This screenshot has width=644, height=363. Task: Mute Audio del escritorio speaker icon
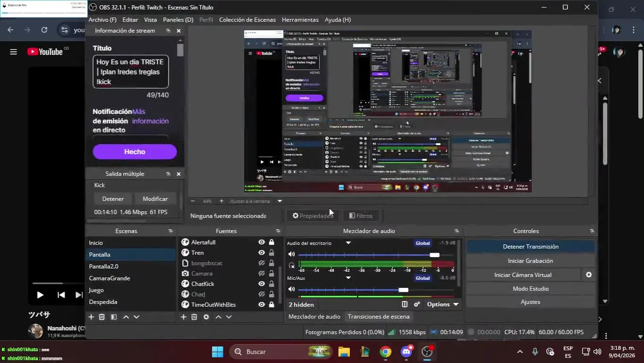[291, 254]
